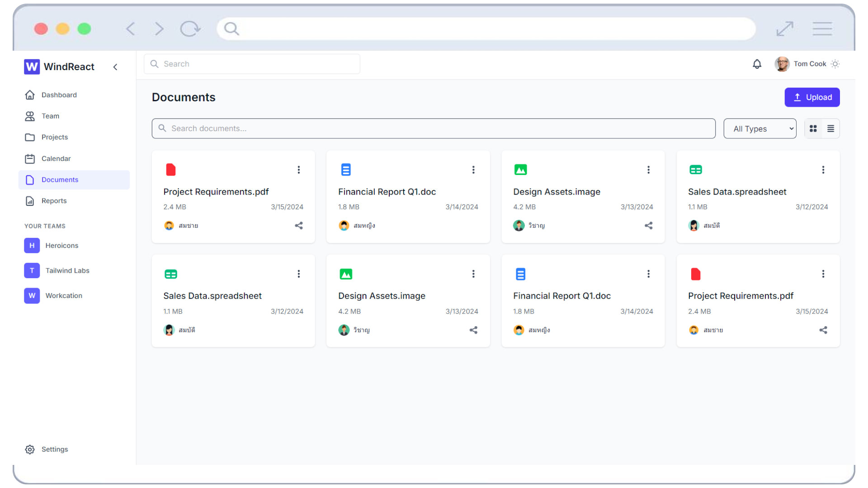Reload the page with the refresh icon
The width and height of the screenshot is (868, 488).
[x=190, y=29]
